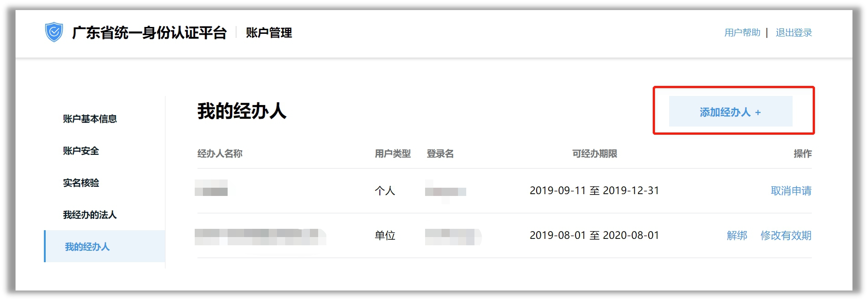Click 解绑 for the 单位 row

tap(737, 236)
